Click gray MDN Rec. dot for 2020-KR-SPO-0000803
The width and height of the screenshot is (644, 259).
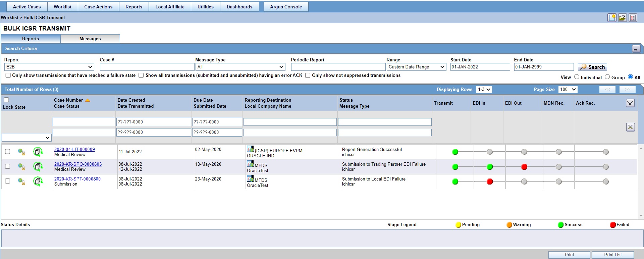[x=558, y=167]
